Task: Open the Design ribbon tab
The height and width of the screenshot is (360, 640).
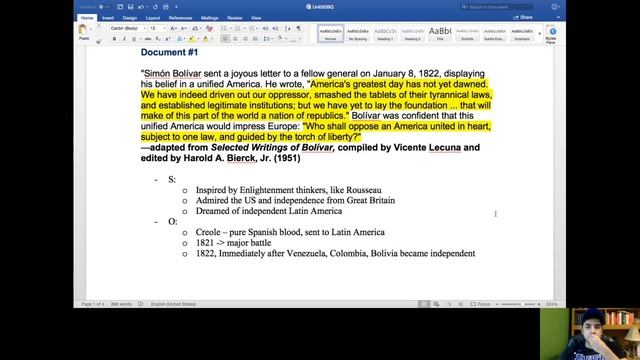Action: point(130,18)
